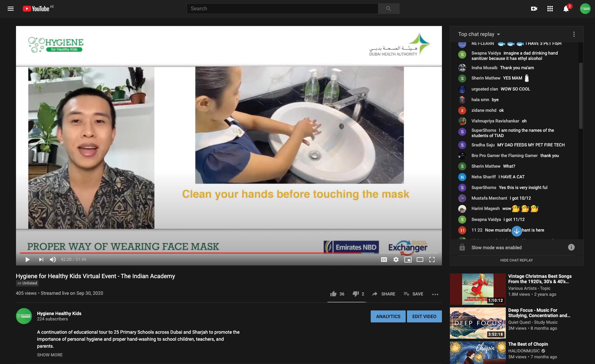The image size is (595, 364).
Task: Click the search magnifier button
Action: coord(388,9)
